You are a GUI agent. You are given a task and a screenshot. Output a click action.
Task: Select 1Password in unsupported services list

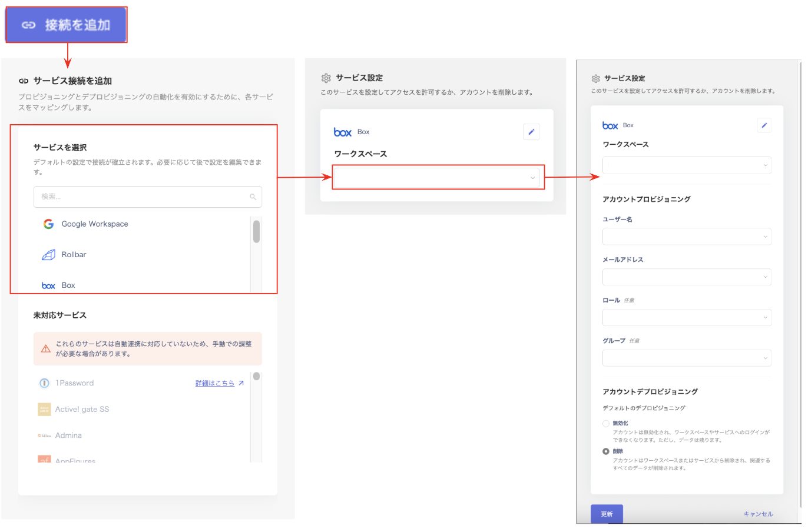tap(75, 383)
